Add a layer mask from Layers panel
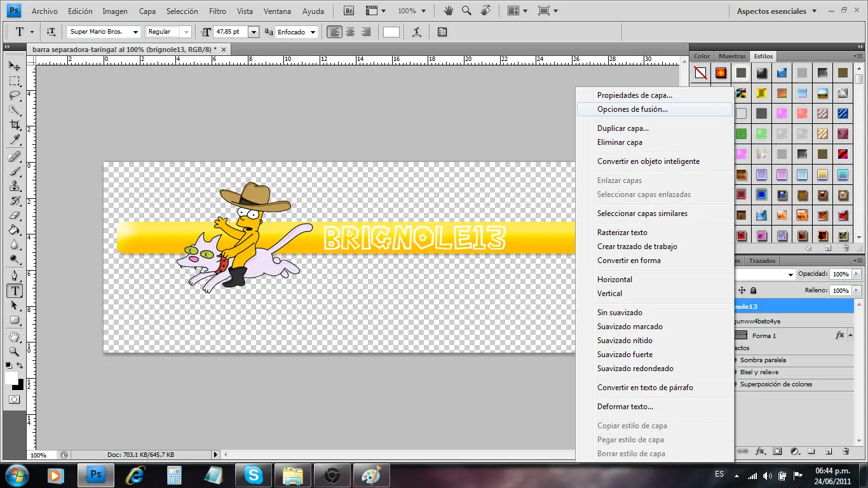 point(777,452)
